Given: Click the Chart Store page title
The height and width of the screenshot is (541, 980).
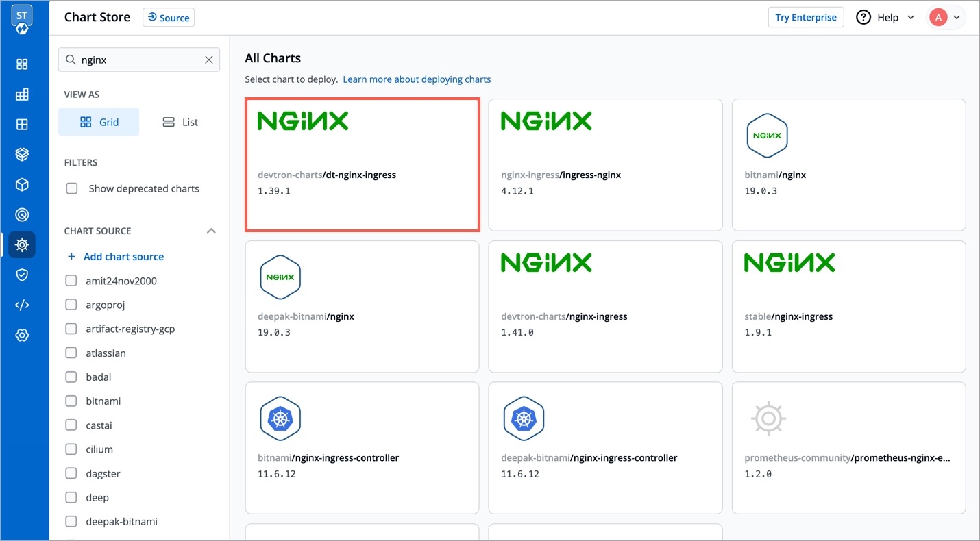Looking at the screenshot, I should tap(97, 18).
